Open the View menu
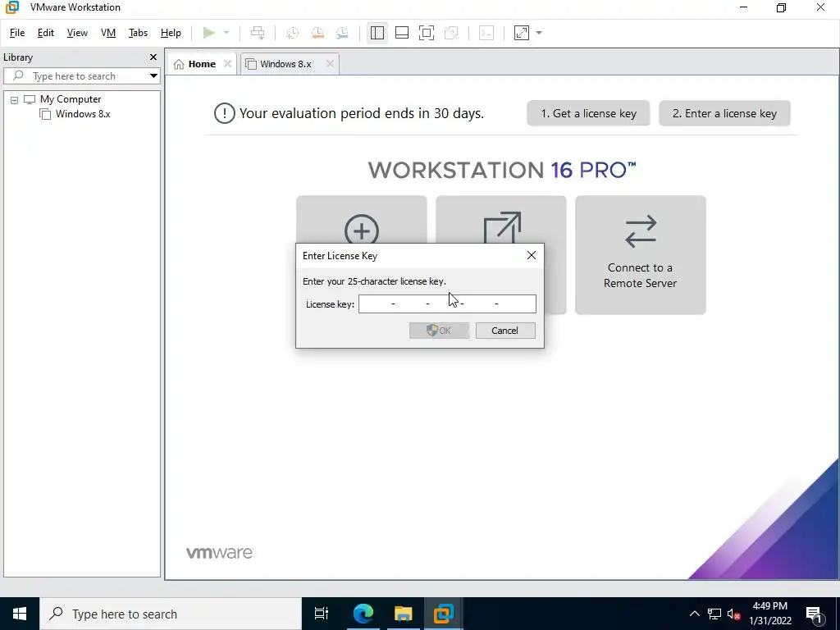 tap(77, 33)
